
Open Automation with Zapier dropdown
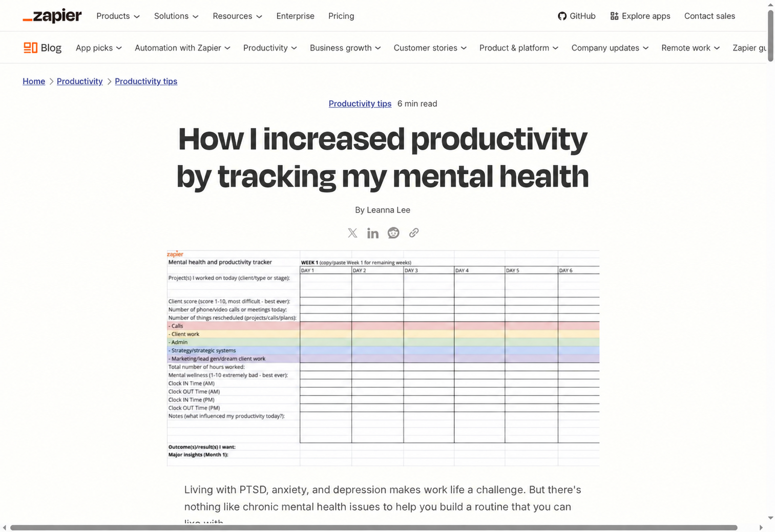pyautogui.click(x=182, y=48)
